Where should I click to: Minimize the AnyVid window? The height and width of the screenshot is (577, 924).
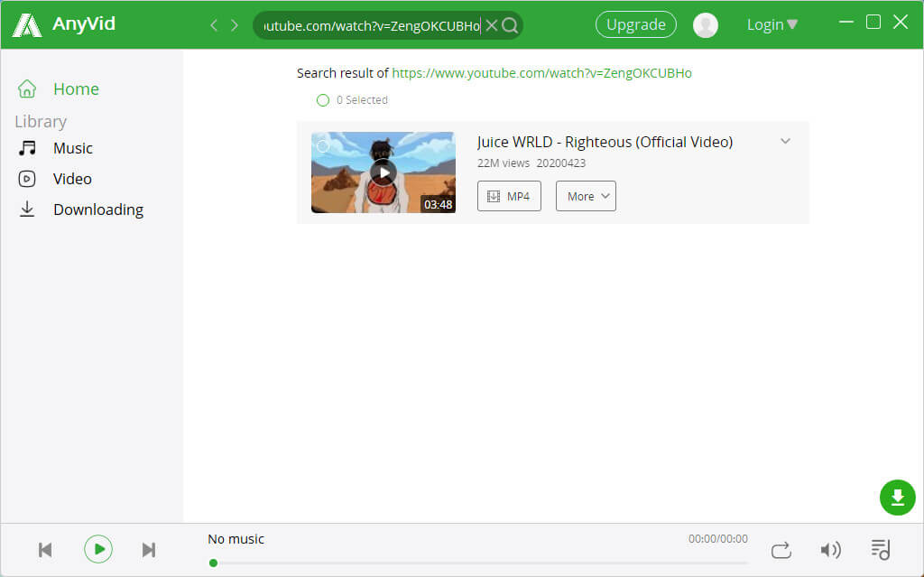(x=846, y=22)
